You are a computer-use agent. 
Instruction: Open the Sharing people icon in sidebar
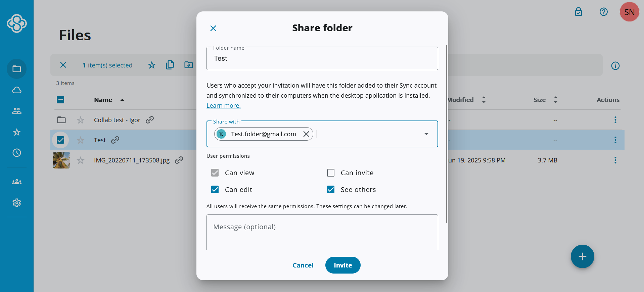(17, 111)
